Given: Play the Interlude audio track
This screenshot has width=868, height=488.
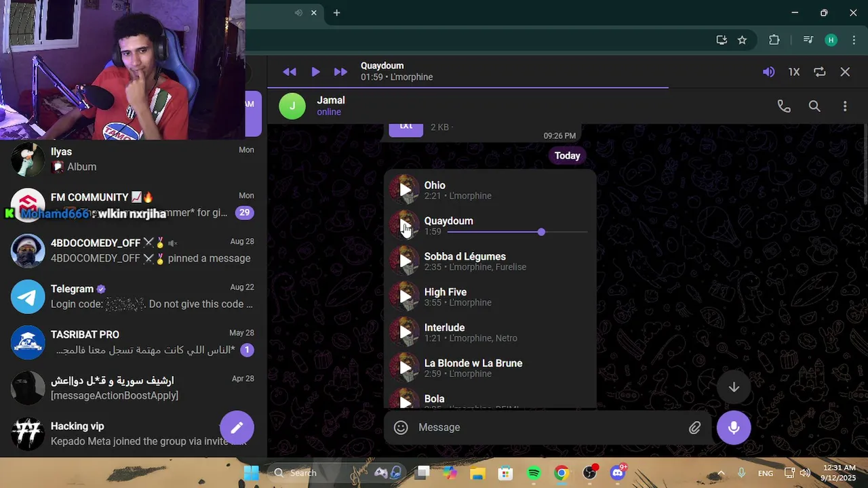Looking at the screenshot, I should coord(404,332).
